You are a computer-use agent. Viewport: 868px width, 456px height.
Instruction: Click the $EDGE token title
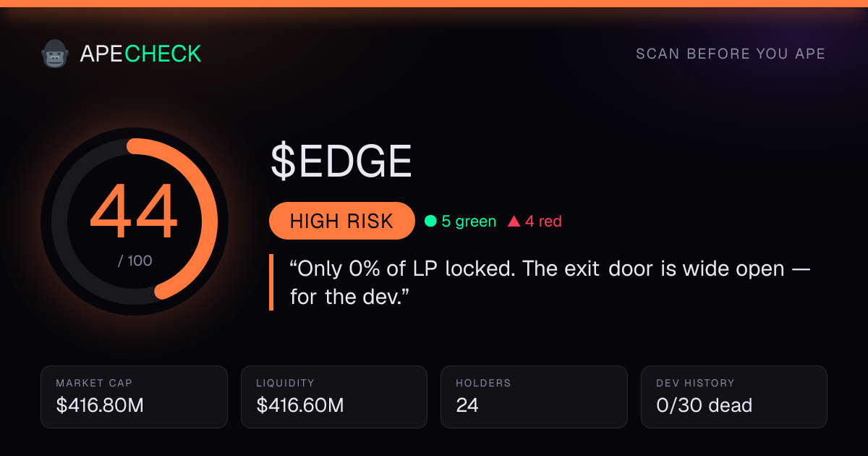(341, 161)
